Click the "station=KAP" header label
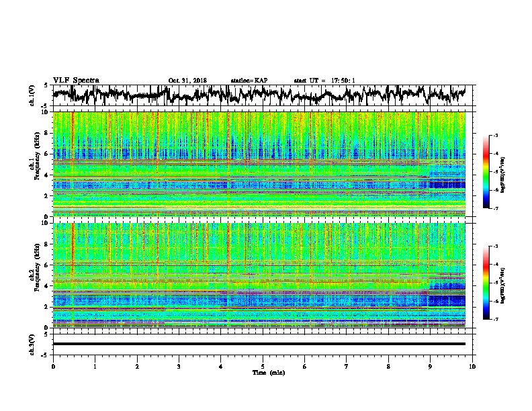The height and width of the screenshot is (411, 532). pyautogui.click(x=249, y=81)
